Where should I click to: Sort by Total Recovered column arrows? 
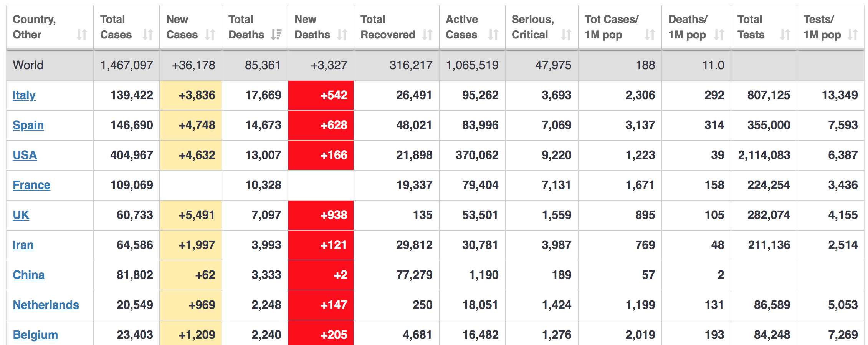[x=427, y=35]
